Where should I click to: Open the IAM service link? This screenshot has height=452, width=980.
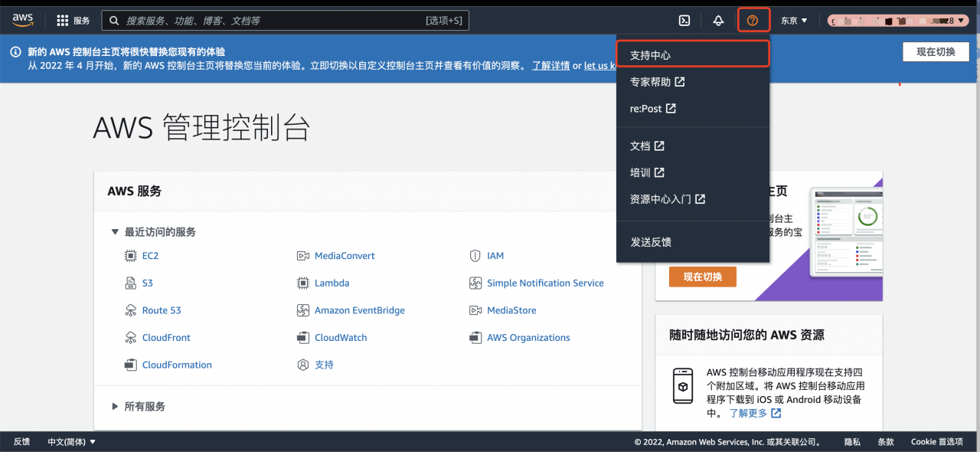pos(495,256)
